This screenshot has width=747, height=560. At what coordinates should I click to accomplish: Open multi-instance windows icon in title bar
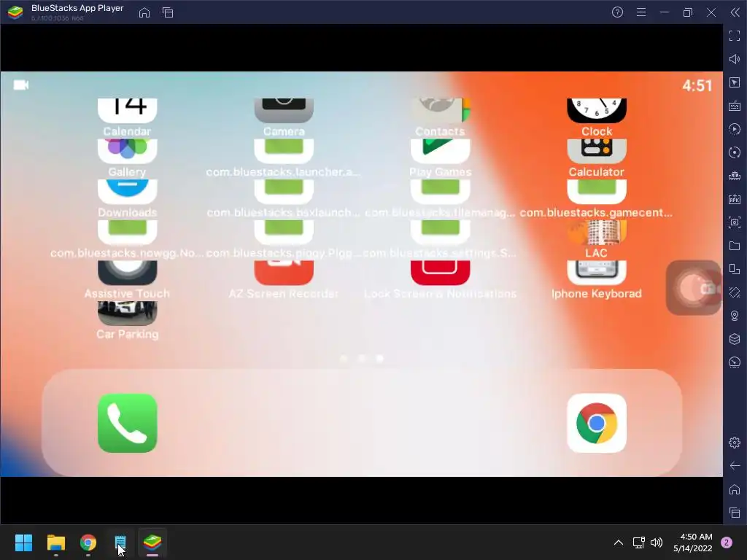coord(168,12)
